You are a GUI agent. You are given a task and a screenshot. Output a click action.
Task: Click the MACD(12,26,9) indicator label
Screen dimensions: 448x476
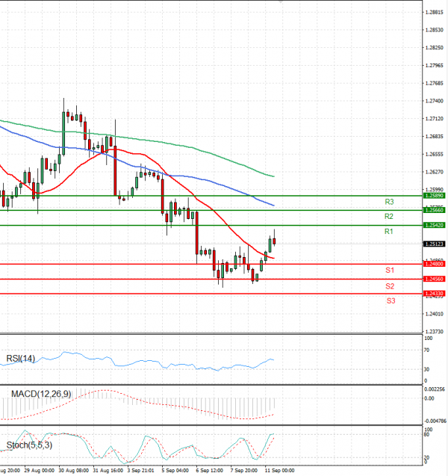[41, 394]
